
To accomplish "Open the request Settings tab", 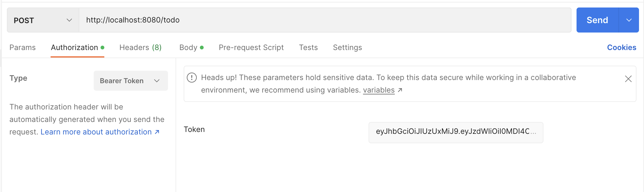I will [347, 47].
